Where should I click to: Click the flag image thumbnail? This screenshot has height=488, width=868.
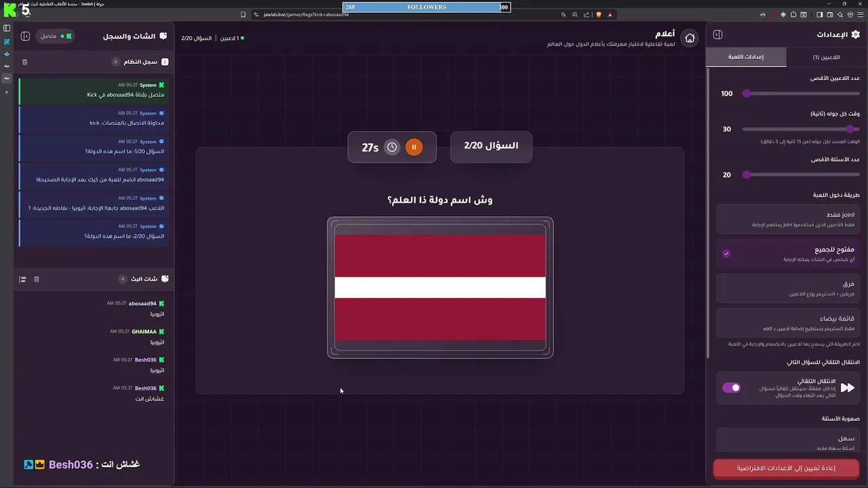coord(440,287)
